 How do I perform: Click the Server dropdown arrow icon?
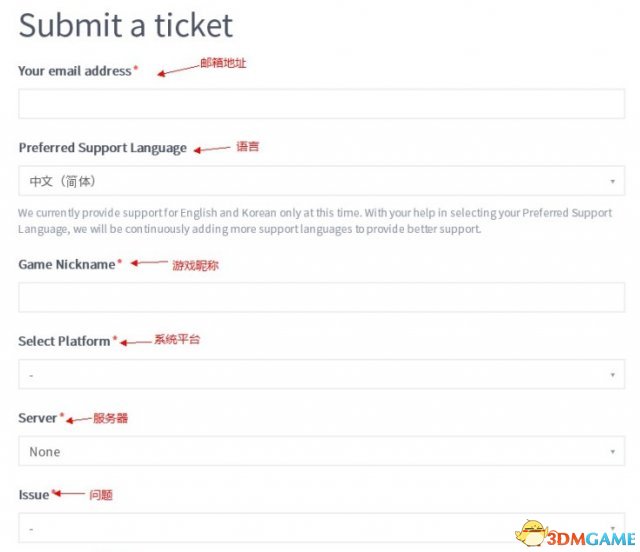613,451
